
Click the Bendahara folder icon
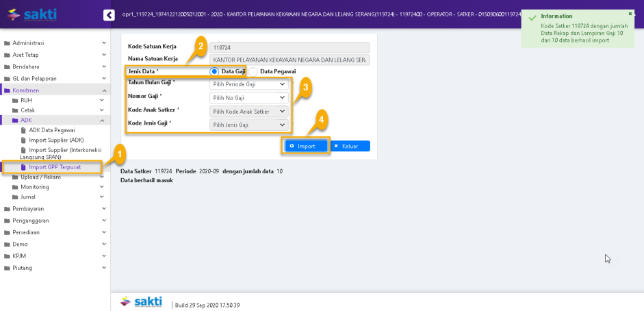[7, 67]
